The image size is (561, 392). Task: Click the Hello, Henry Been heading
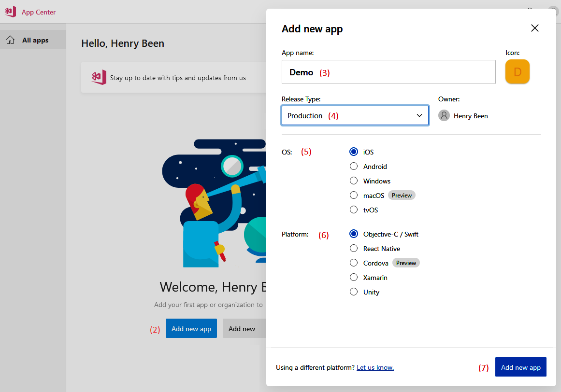(x=123, y=43)
